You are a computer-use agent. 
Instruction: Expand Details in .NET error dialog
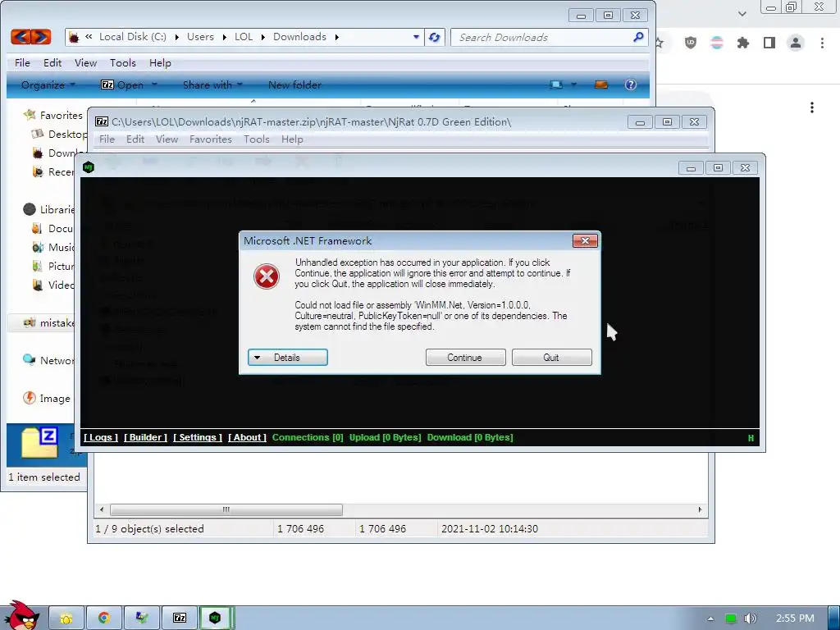pyautogui.click(x=288, y=358)
